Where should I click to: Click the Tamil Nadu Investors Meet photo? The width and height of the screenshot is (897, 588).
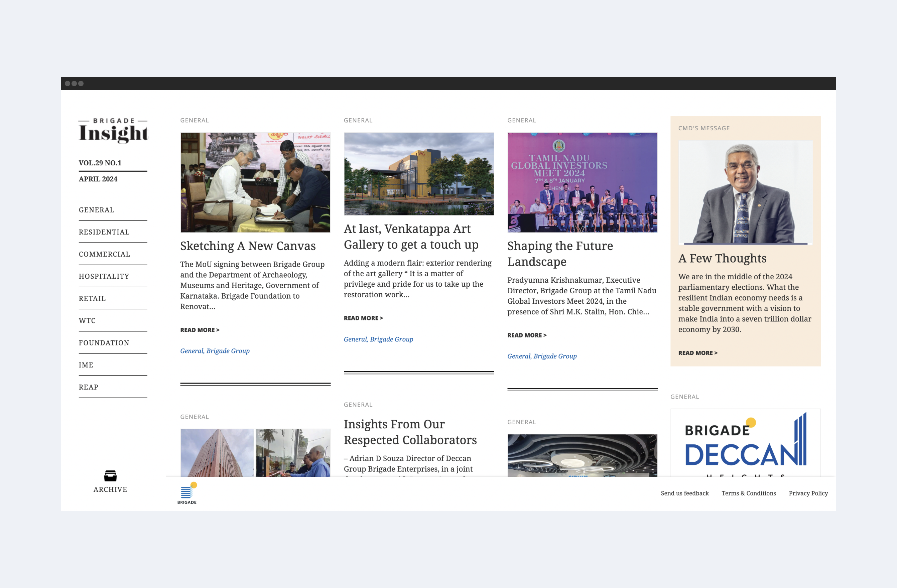tap(583, 182)
